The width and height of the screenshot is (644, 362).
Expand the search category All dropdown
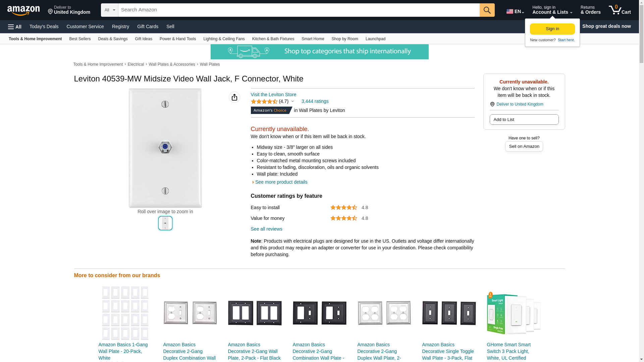(x=110, y=10)
